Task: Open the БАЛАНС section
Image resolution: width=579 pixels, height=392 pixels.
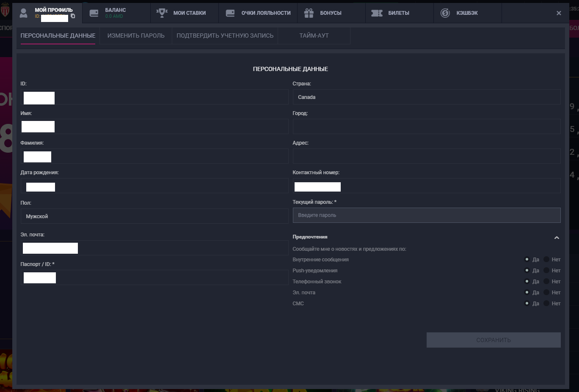Action: pyautogui.click(x=116, y=13)
